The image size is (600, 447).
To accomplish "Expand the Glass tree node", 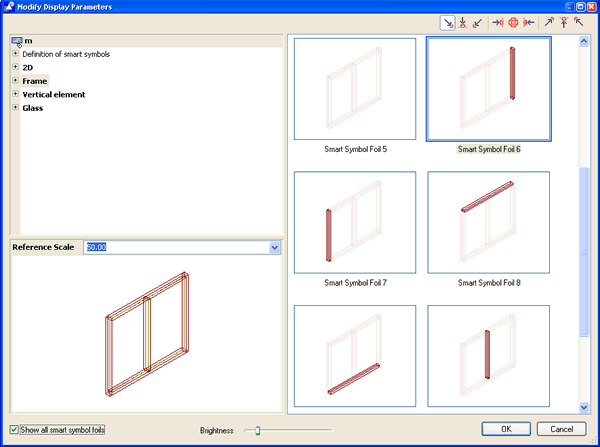I will [x=15, y=108].
